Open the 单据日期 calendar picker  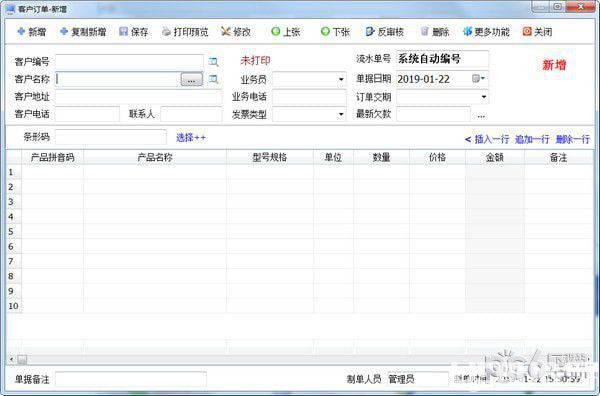pyautogui.click(x=478, y=79)
